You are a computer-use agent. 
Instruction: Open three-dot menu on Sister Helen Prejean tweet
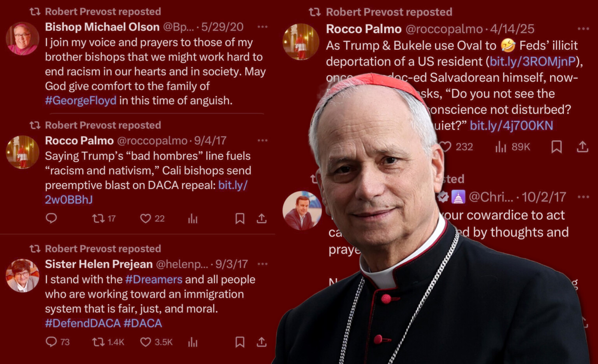(262, 264)
